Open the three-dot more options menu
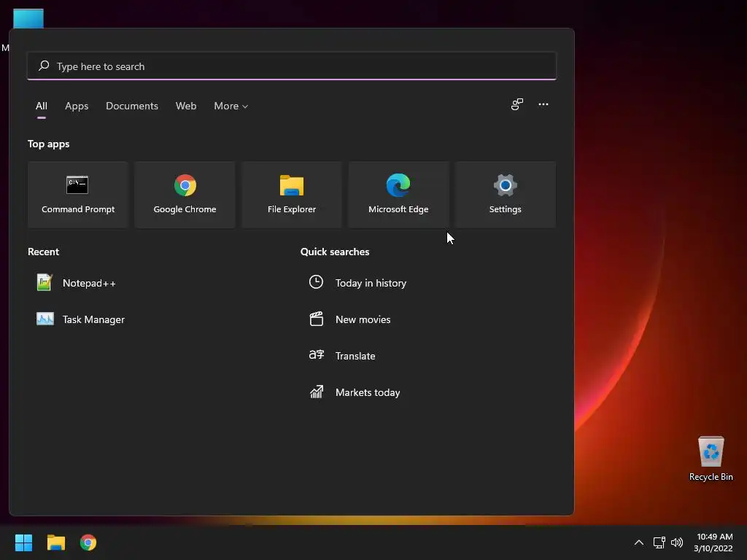The image size is (747, 560). 543,104
